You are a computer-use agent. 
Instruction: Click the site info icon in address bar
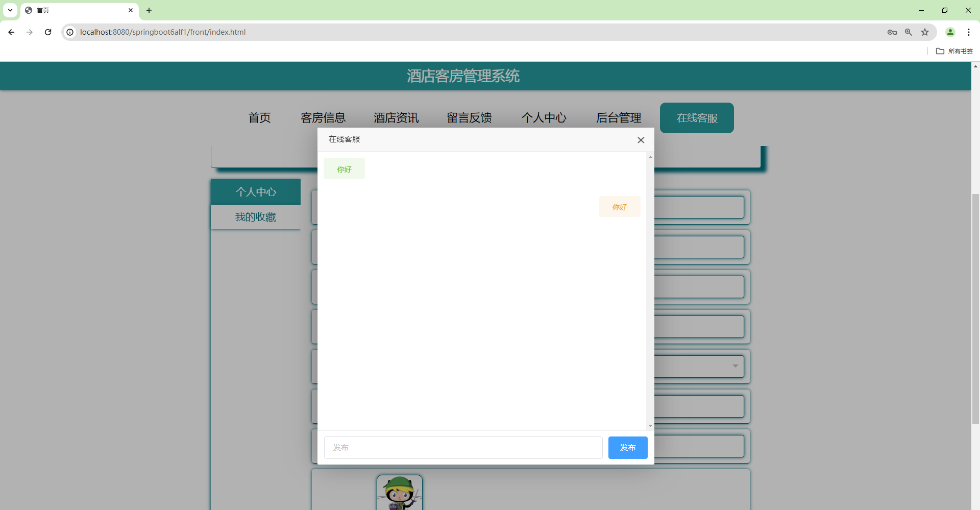coord(69,32)
